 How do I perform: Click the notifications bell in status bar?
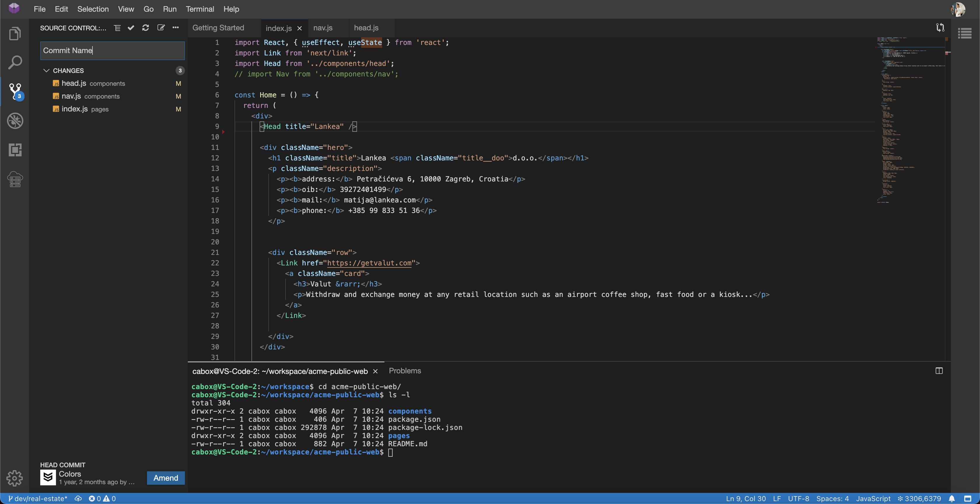point(951,498)
